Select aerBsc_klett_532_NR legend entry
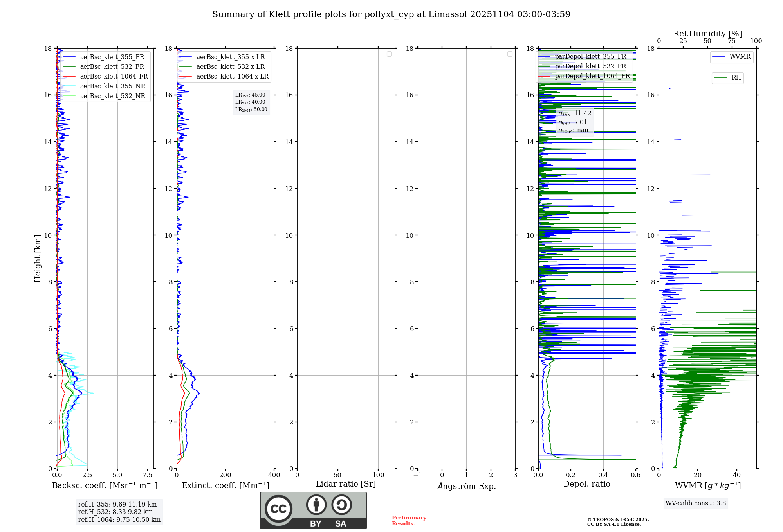 coord(112,96)
